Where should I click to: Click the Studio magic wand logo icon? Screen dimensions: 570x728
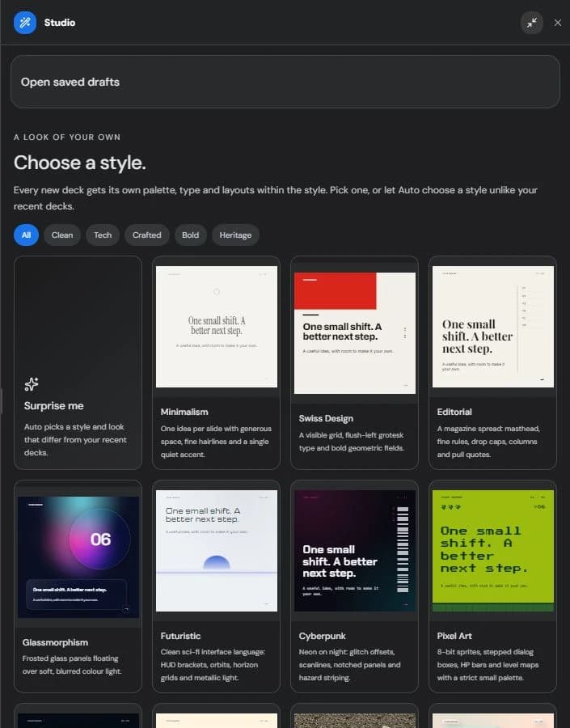click(x=25, y=23)
